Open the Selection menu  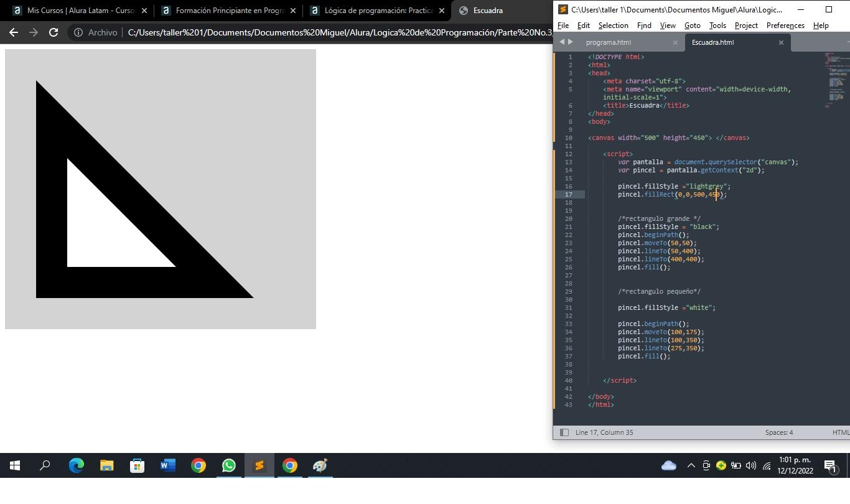613,26
